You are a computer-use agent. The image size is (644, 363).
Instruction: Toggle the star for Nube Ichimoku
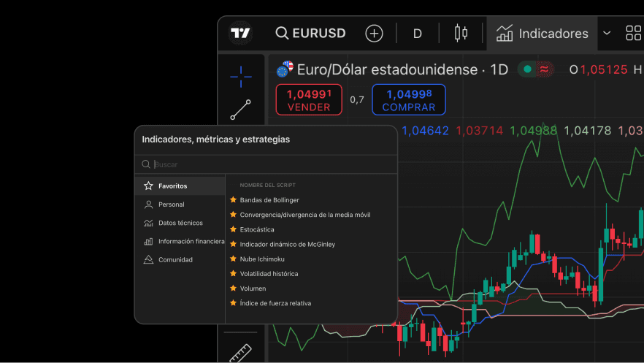tap(234, 259)
